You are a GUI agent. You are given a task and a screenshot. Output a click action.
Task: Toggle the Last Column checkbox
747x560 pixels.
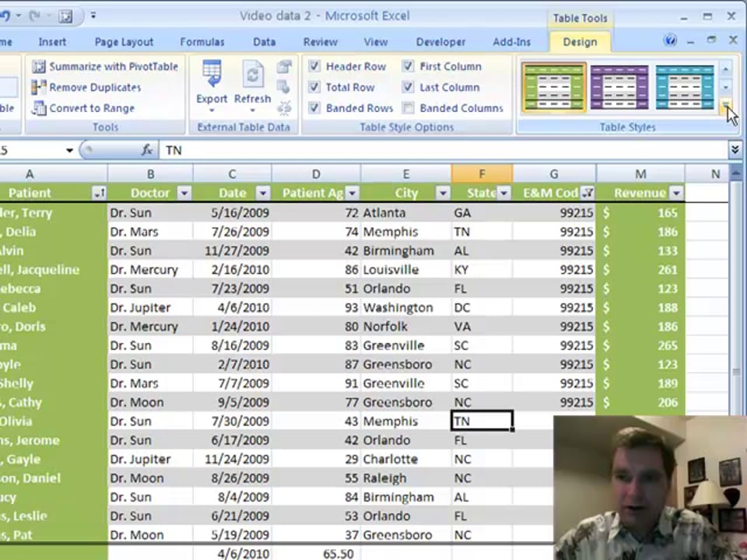click(x=408, y=87)
